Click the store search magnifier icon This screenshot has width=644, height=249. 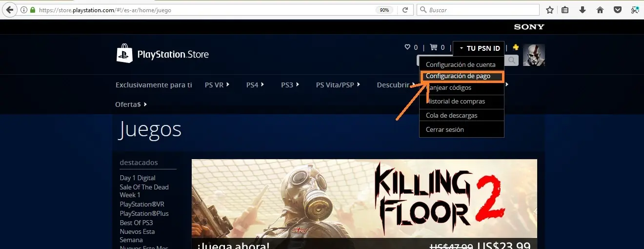[511, 60]
